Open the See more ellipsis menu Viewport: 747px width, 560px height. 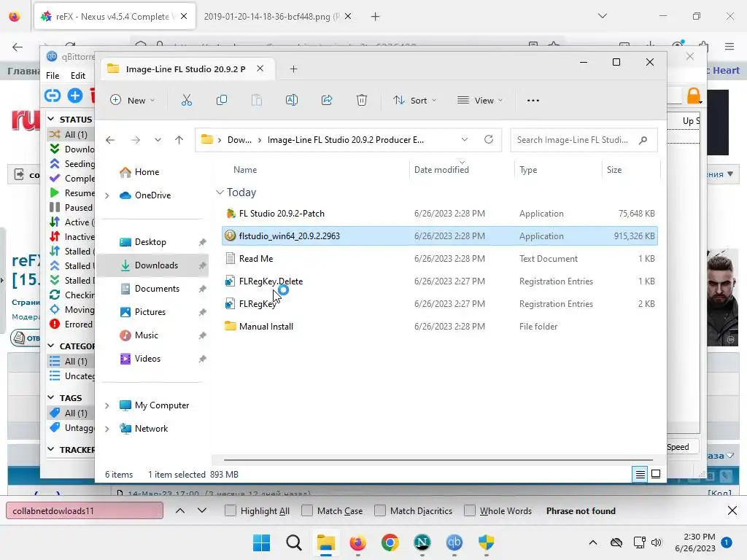(x=533, y=101)
